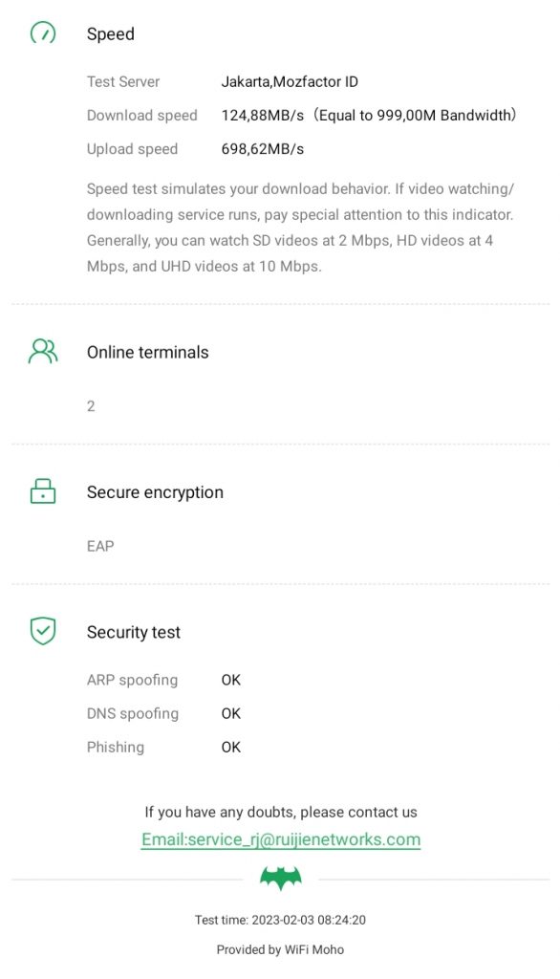Click the Secure encryption lock icon
560x979 pixels.
(43, 490)
